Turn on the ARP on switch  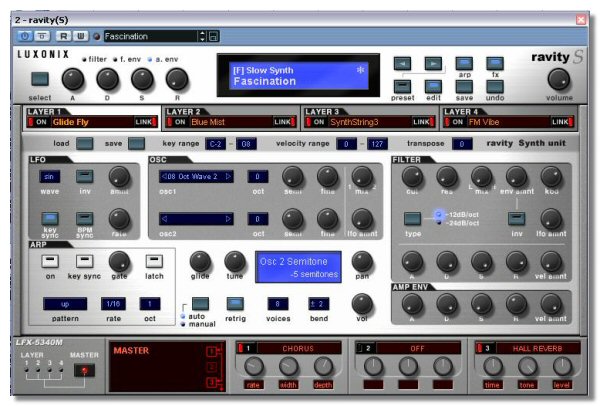[50, 261]
